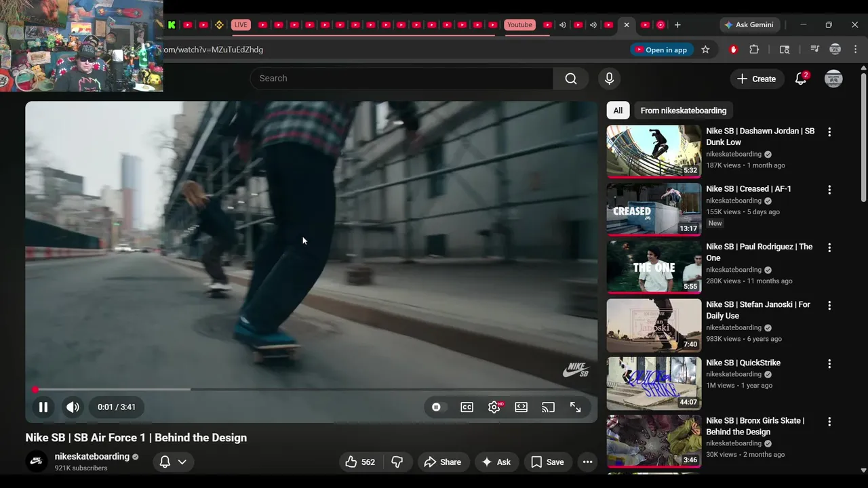Switch to the green K tab
This screenshot has height=488, width=868.
tap(172, 25)
